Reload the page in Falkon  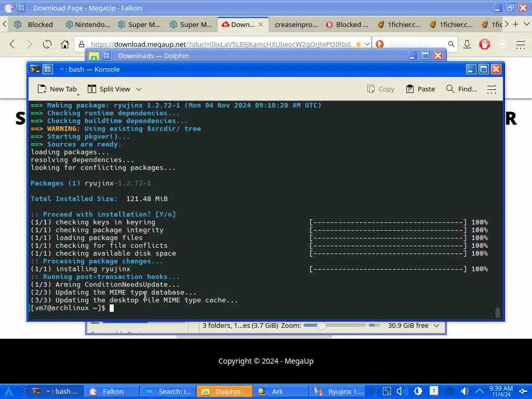tap(47, 44)
